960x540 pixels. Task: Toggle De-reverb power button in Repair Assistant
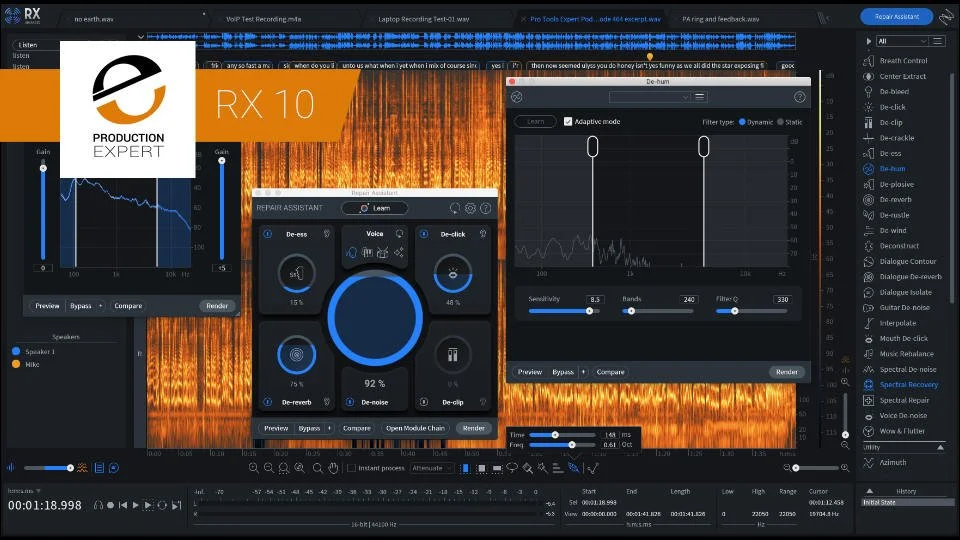tap(268, 402)
